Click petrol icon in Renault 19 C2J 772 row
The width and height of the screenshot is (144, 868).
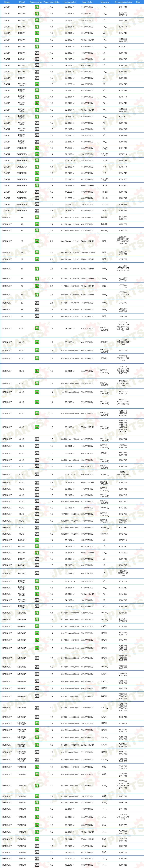tap(37, 224)
